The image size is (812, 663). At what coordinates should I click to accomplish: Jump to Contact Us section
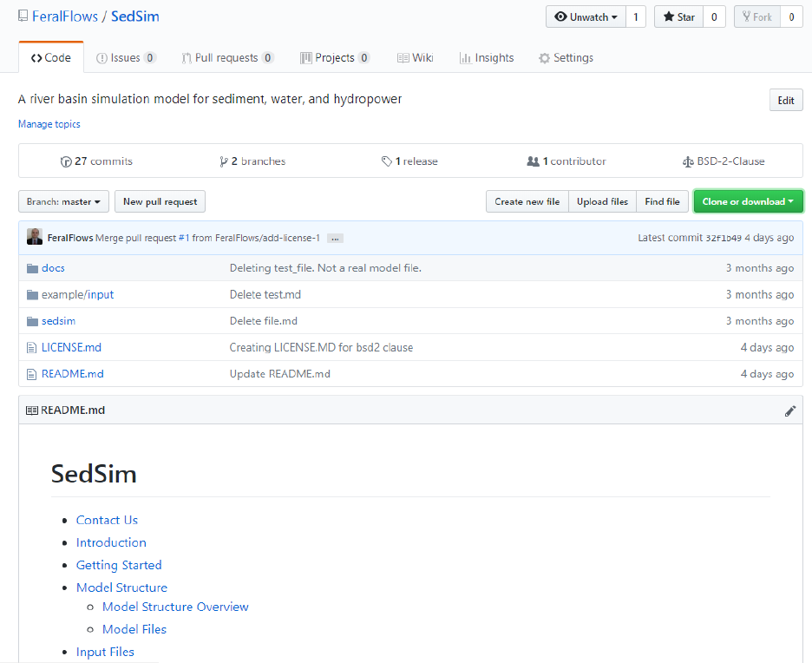coord(107,520)
